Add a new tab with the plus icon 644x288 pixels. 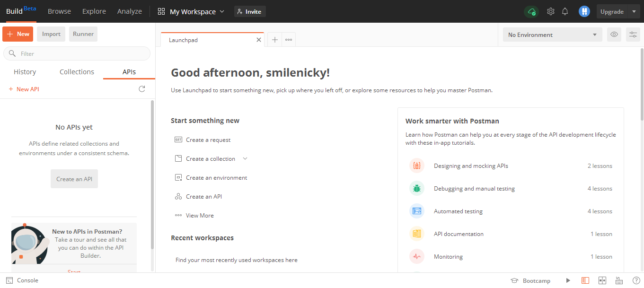coord(274,40)
